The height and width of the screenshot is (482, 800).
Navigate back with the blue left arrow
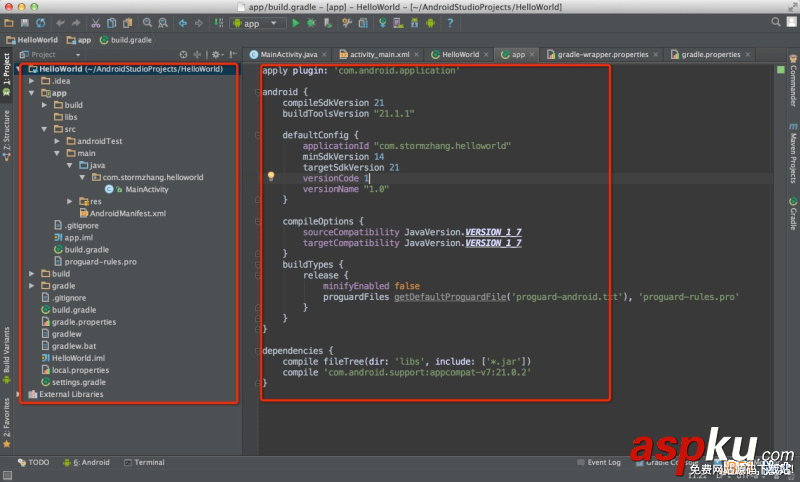pyautogui.click(x=183, y=23)
